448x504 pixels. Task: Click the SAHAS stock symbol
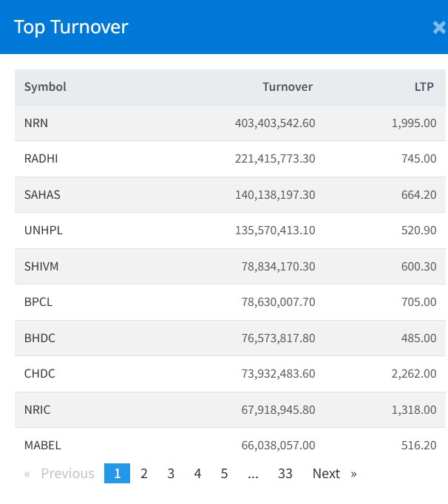click(x=42, y=195)
